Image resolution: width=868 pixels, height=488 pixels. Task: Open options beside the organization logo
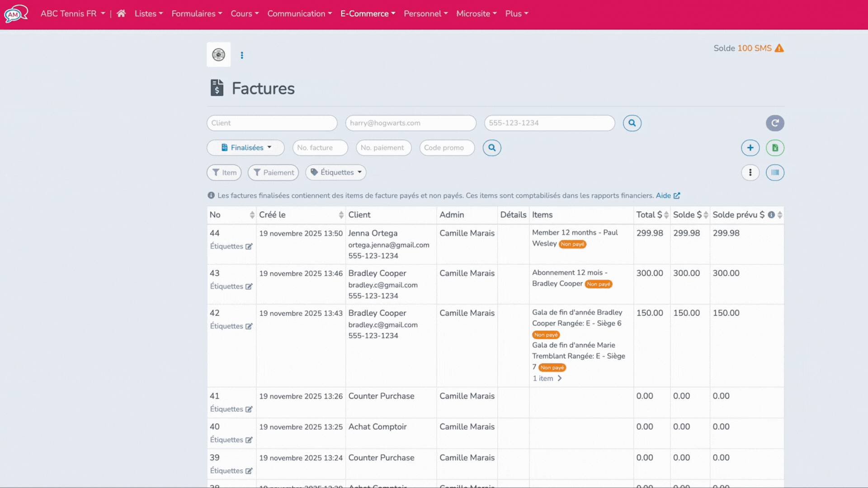(242, 55)
